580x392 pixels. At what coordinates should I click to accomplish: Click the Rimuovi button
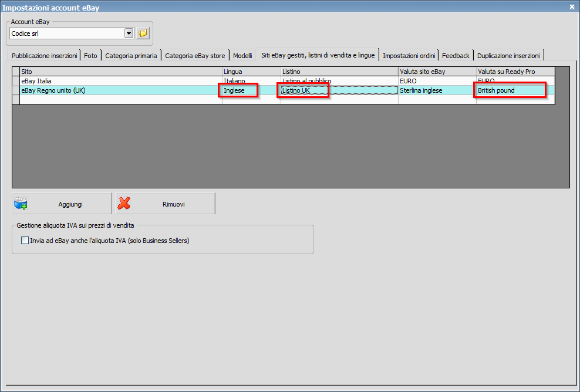click(x=165, y=204)
